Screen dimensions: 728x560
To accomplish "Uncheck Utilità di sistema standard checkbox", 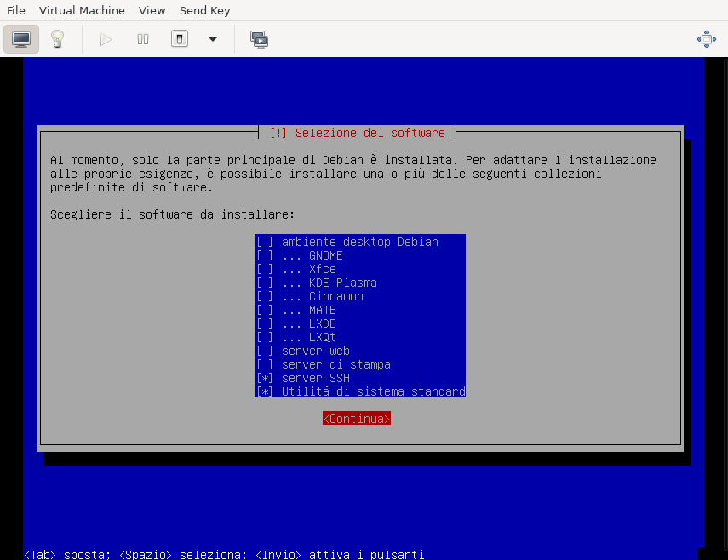I will pyautogui.click(x=265, y=391).
